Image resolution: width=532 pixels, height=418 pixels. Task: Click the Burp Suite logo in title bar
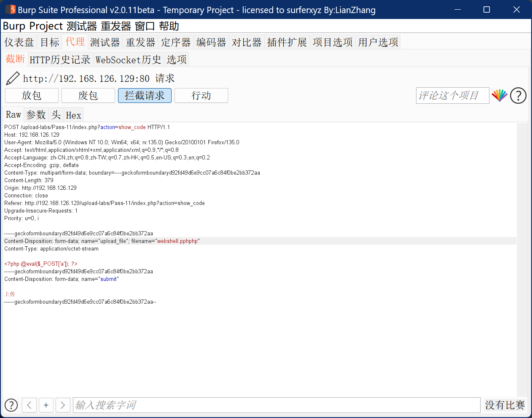pos(11,9)
